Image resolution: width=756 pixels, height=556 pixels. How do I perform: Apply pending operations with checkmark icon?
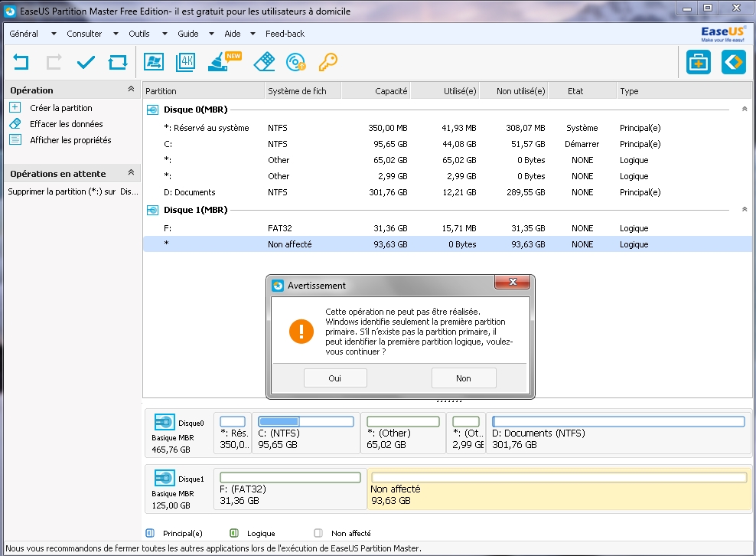click(86, 62)
